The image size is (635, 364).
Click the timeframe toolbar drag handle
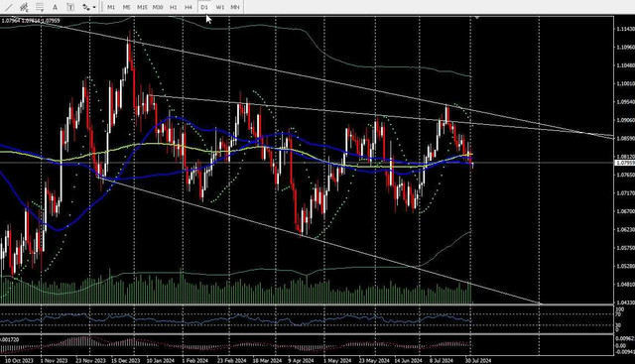coord(101,7)
